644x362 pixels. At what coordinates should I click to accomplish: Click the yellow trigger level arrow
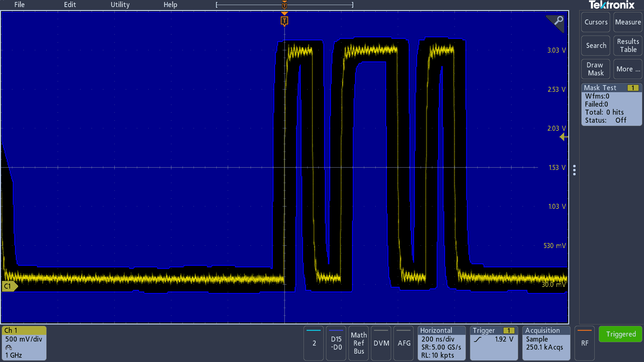point(564,137)
